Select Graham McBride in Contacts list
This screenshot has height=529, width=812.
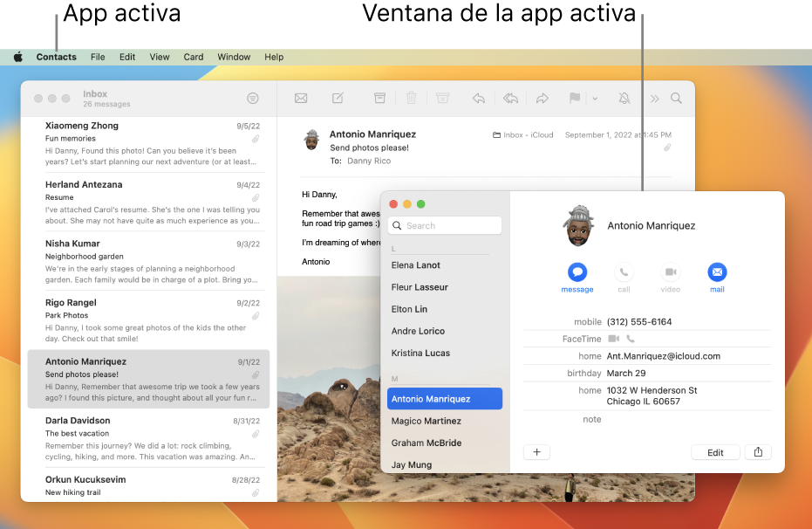coord(426,443)
